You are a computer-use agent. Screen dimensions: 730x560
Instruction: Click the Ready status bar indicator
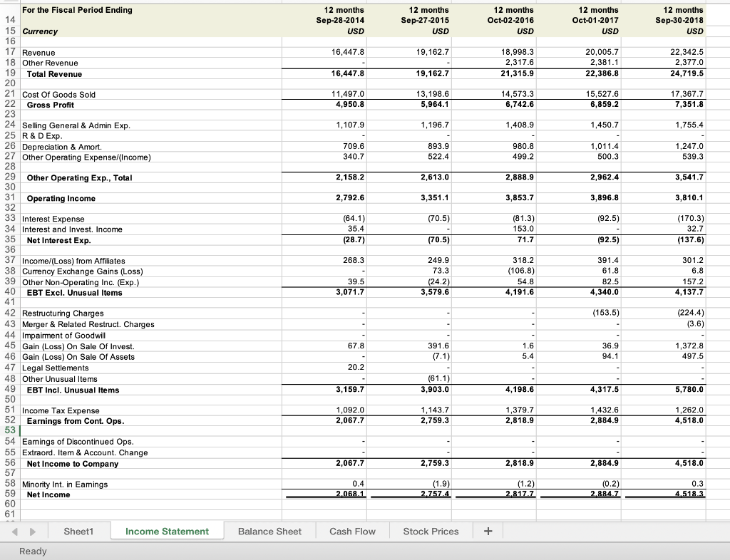[31, 551]
